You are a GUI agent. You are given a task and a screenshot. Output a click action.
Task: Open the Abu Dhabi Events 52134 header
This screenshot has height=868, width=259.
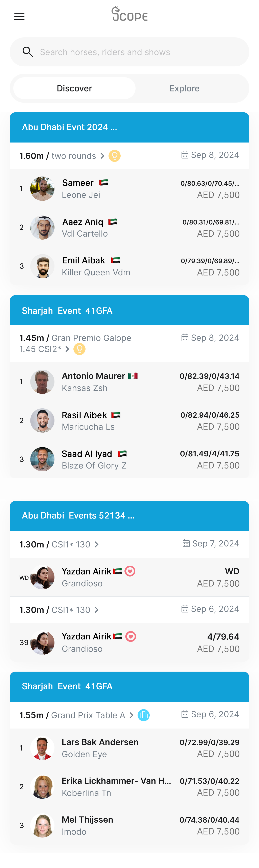[129, 516]
